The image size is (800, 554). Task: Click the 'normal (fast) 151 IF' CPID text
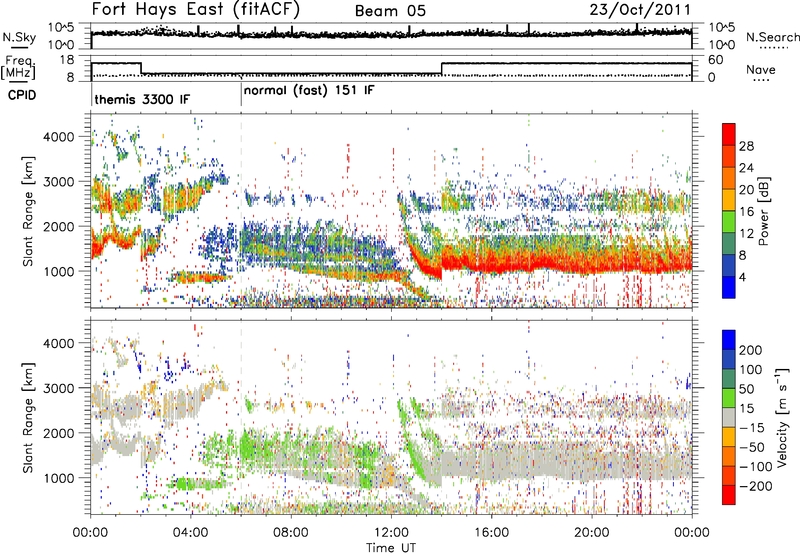coord(309,91)
